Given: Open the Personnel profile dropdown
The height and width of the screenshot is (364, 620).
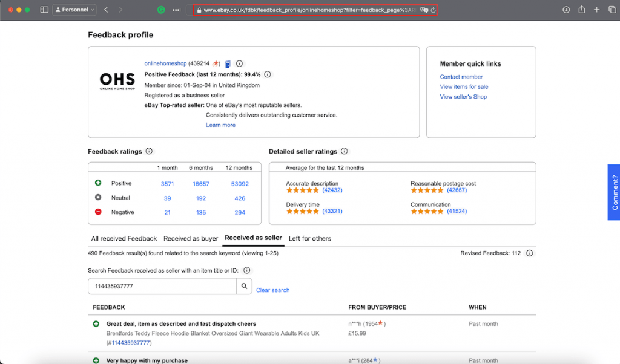Looking at the screenshot, I should pos(74,10).
